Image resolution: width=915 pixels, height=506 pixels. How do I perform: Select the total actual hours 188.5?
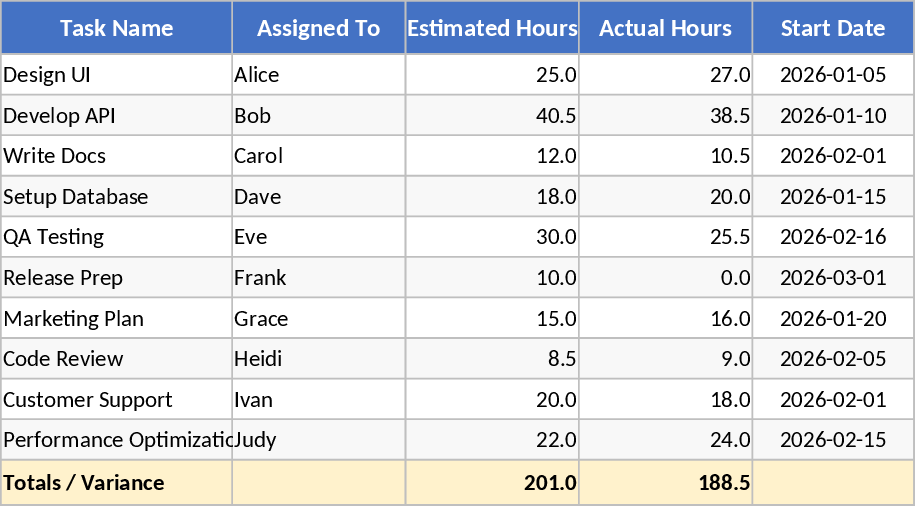pyautogui.click(x=665, y=483)
